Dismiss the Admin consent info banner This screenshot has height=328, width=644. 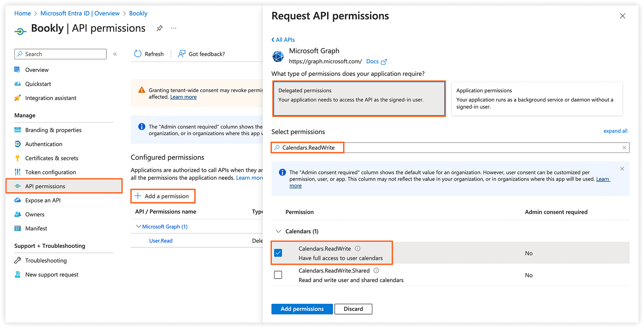click(622, 169)
